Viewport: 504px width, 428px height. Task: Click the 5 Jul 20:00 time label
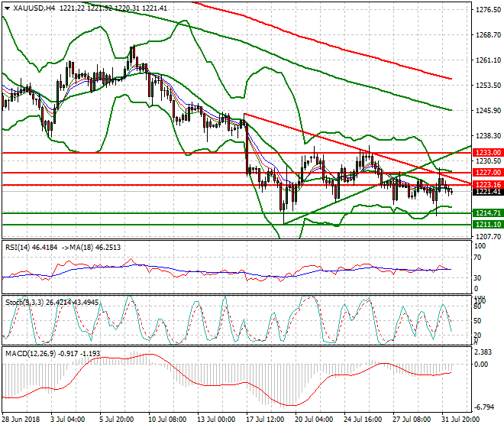tap(117, 420)
